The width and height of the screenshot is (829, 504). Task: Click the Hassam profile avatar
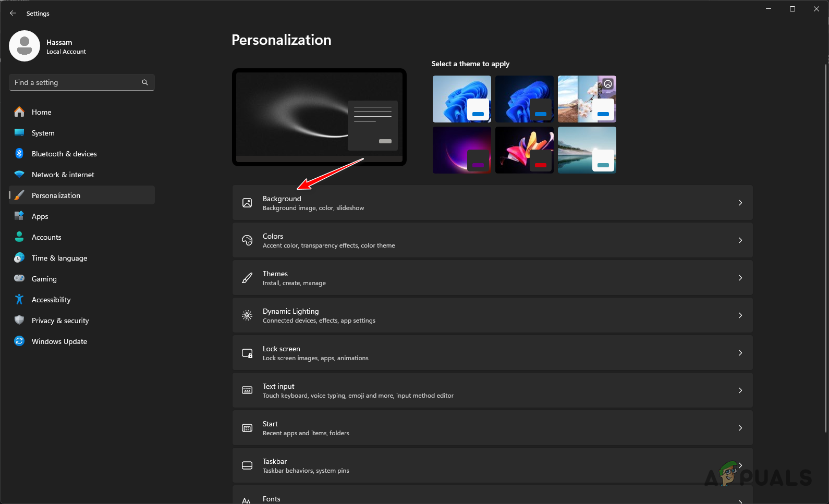[25, 46]
